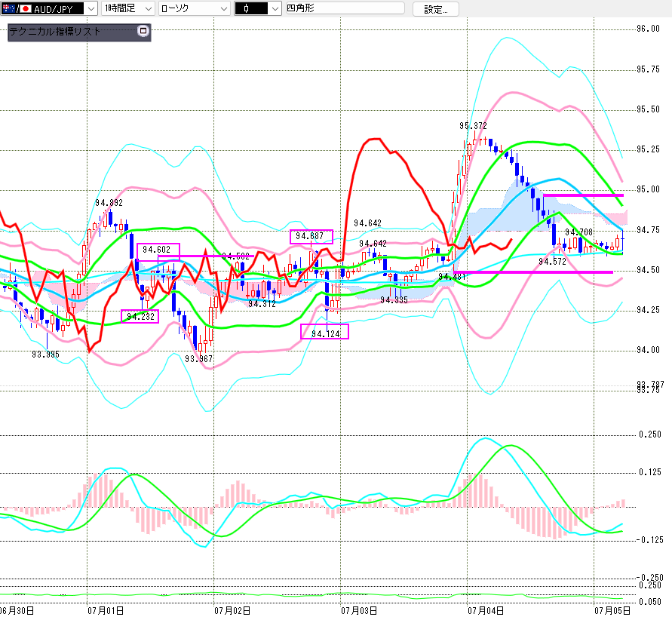
Task: Click the 94.687 boxed price label
Action: (311, 237)
